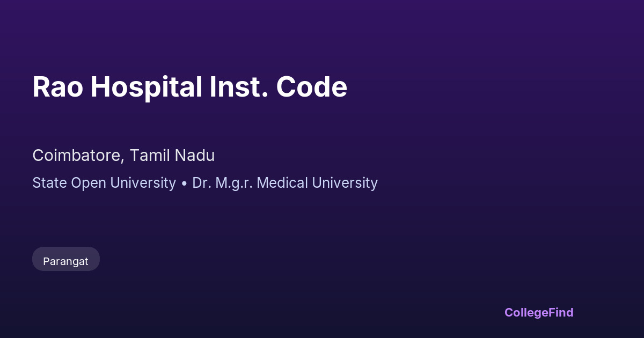Click the "Find" part of the CollegeFind logo
Image resolution: width=644 pixels, height=338 pixels.
[560, 312]
